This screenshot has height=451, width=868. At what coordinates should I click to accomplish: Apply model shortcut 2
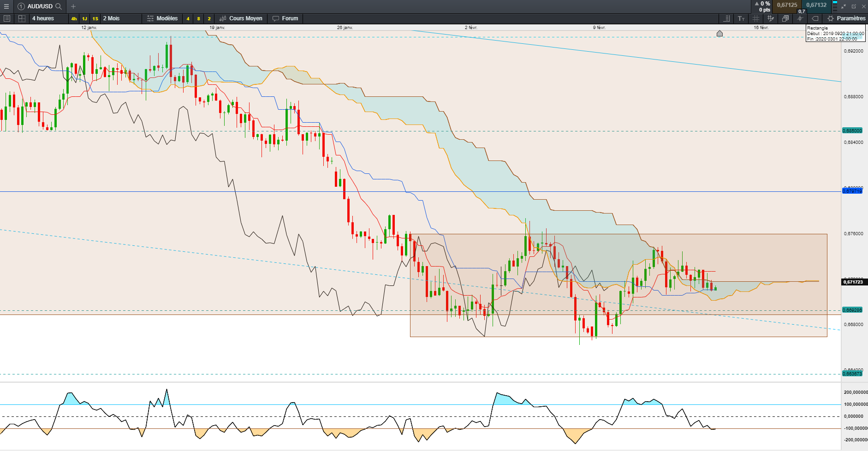point(209,19)
